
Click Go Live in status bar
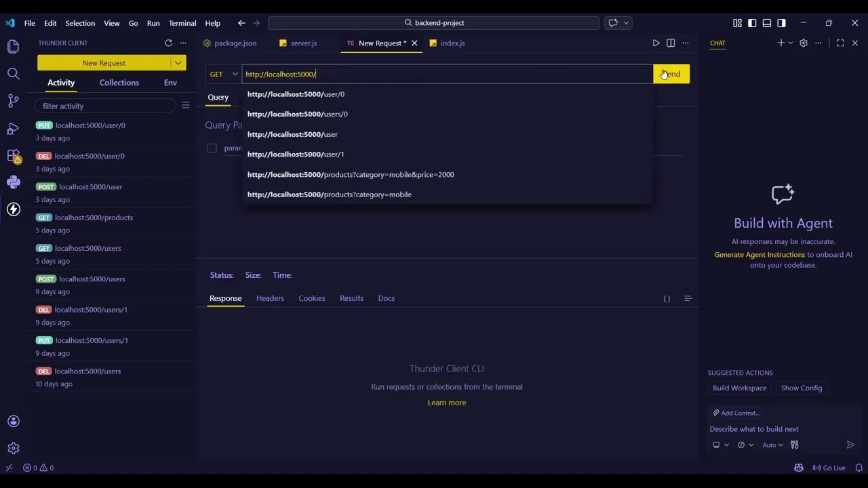click(x=829, y=468)
